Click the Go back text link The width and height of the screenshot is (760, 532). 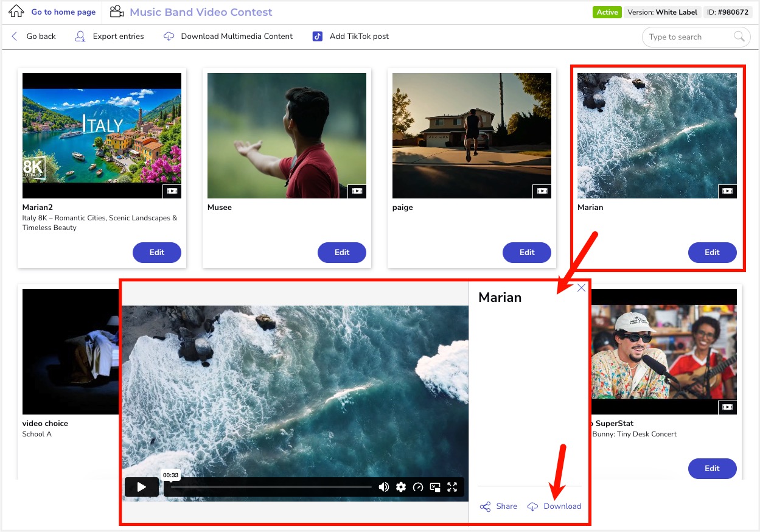point(41,37)
